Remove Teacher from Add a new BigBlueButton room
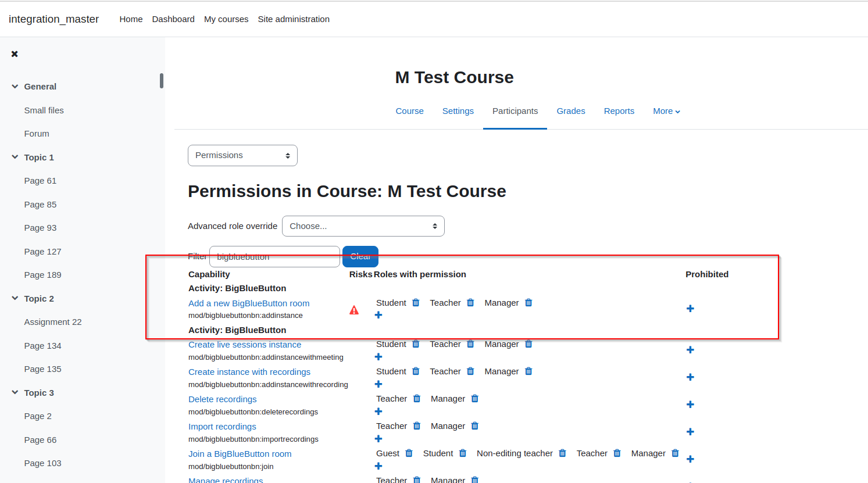The width and height of the screenshot is (868, 483). point(470,303)
